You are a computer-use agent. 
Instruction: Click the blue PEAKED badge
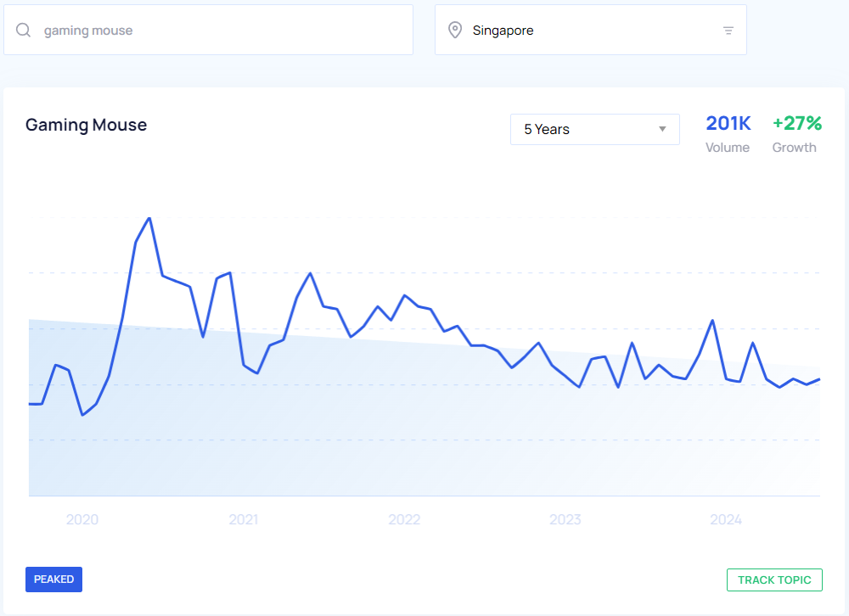click(x=53, y=580)
